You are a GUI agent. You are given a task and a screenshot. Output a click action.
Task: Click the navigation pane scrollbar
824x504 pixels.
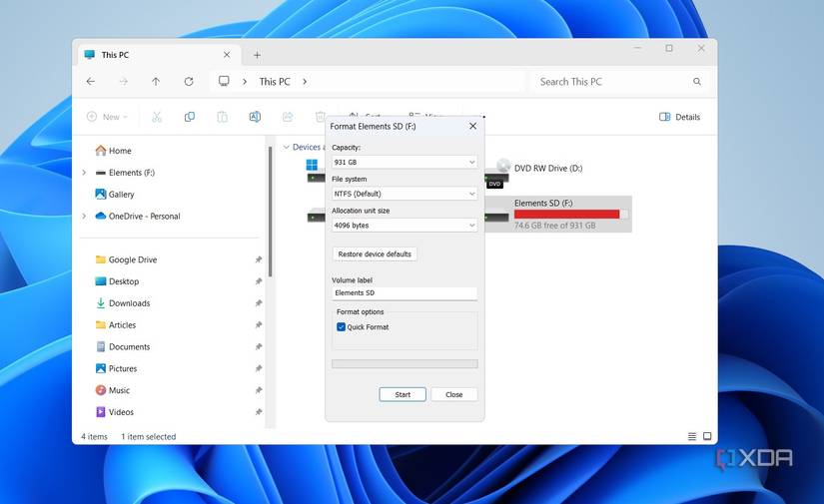(x=270, y=212)
